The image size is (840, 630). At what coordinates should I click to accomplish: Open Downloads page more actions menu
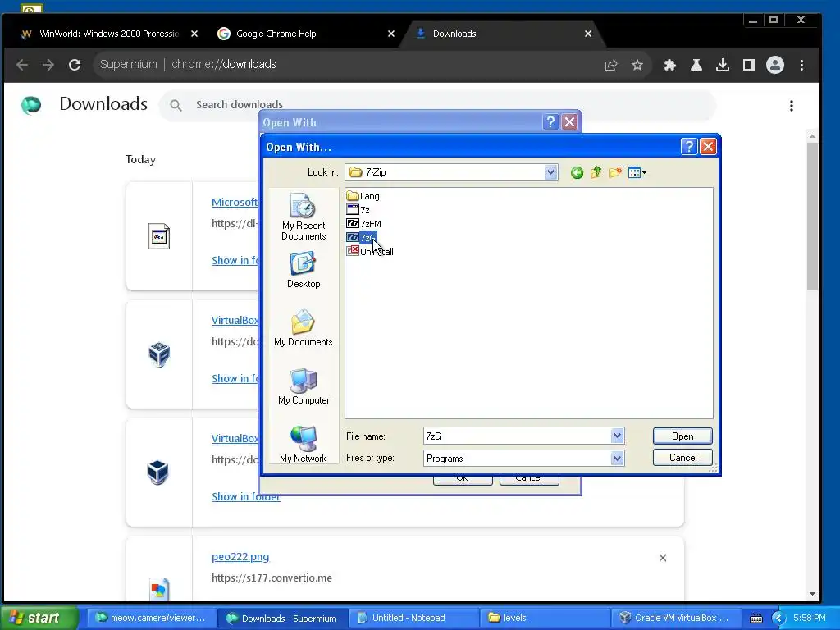[792, 106]
